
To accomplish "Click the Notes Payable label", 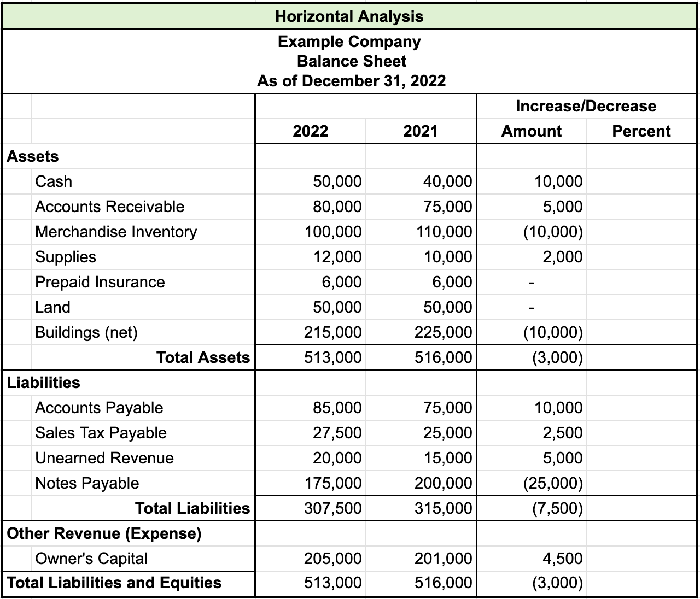I will click(x=87, y=483).
